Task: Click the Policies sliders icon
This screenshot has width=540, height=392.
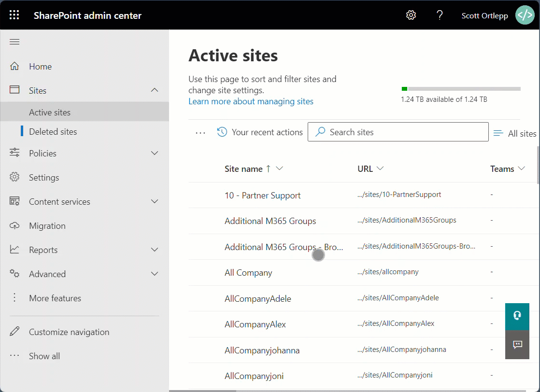Action: (x=14, y=153)
